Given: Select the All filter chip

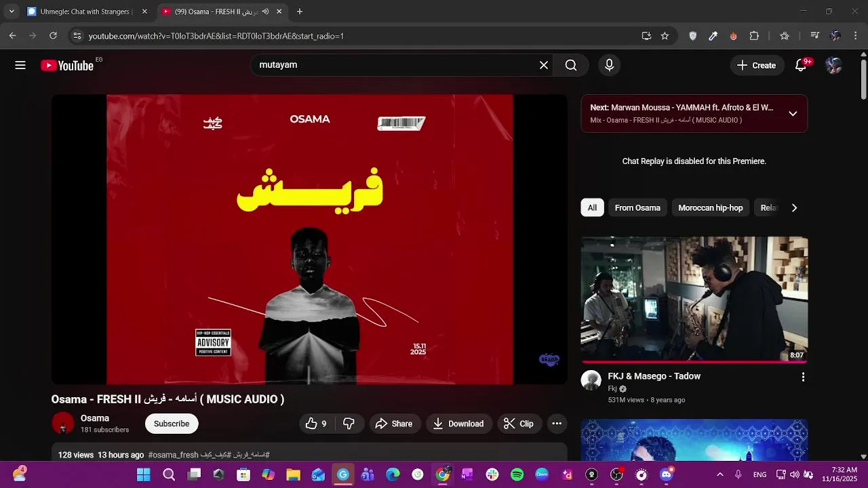Looking at the screenshot, I should point(592,208).
